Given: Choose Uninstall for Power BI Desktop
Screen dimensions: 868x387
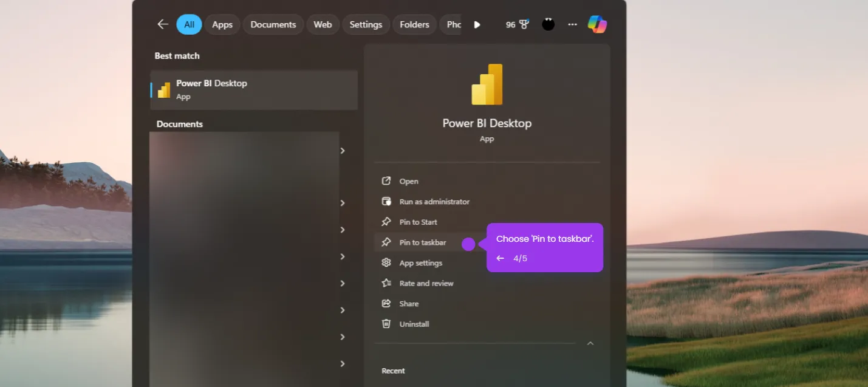Looking at the screenshot, I should click(x=487, y=324).
